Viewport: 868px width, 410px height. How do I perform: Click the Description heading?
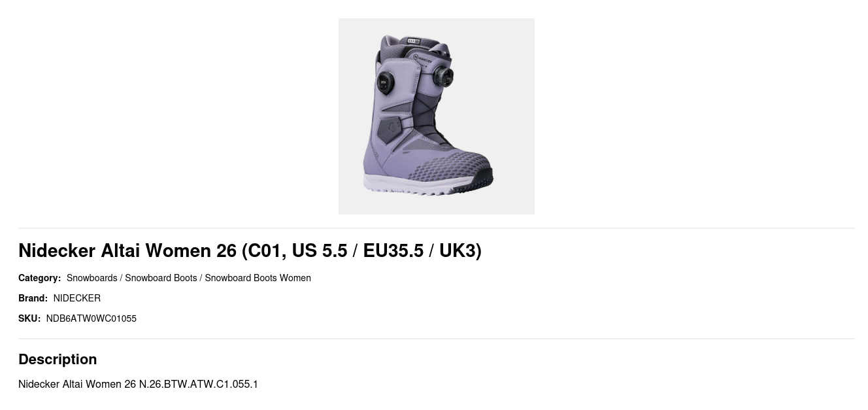(58, 359)
